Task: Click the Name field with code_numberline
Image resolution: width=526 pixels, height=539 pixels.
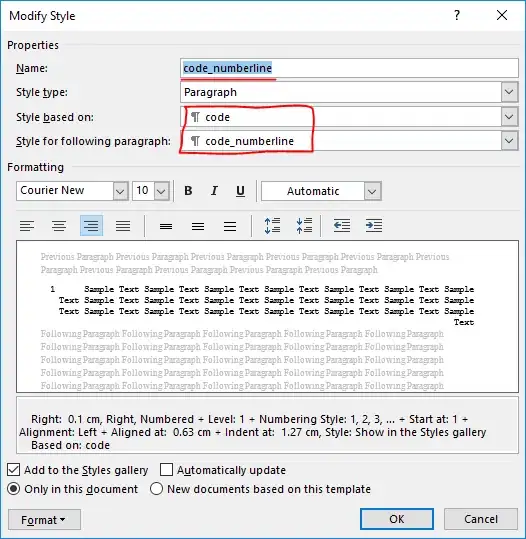Action: pos(349,68)
